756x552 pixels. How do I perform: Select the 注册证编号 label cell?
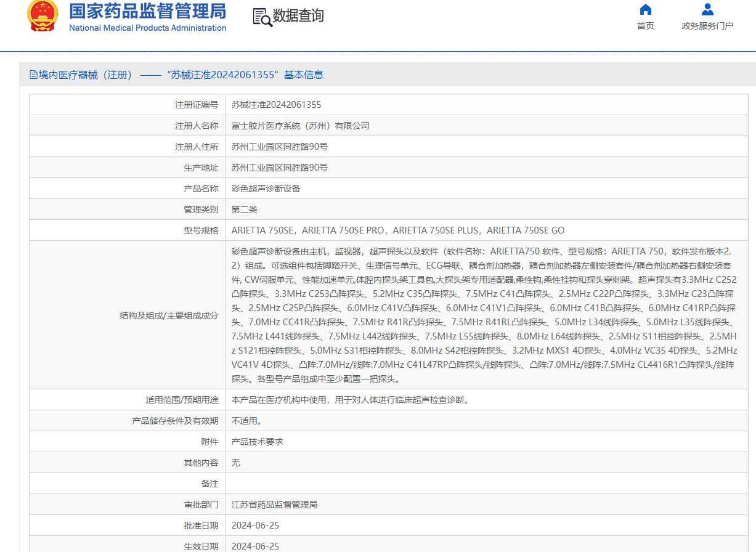click(127, 105)
